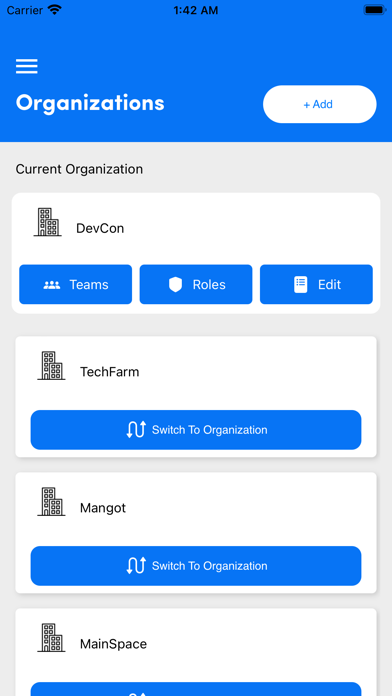Switch to the TechFarm organization
The width and height of the screenshot is (392, 696).
click(196, 430)
